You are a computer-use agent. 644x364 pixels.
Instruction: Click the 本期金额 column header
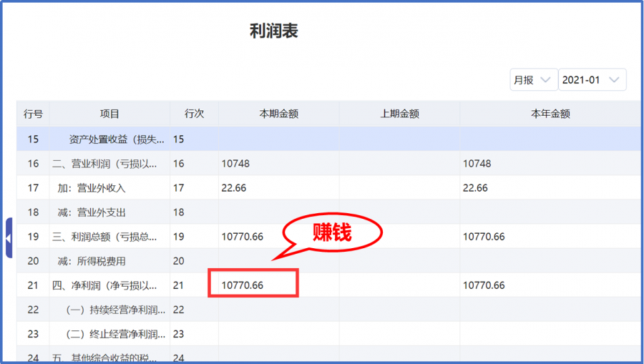278,114
